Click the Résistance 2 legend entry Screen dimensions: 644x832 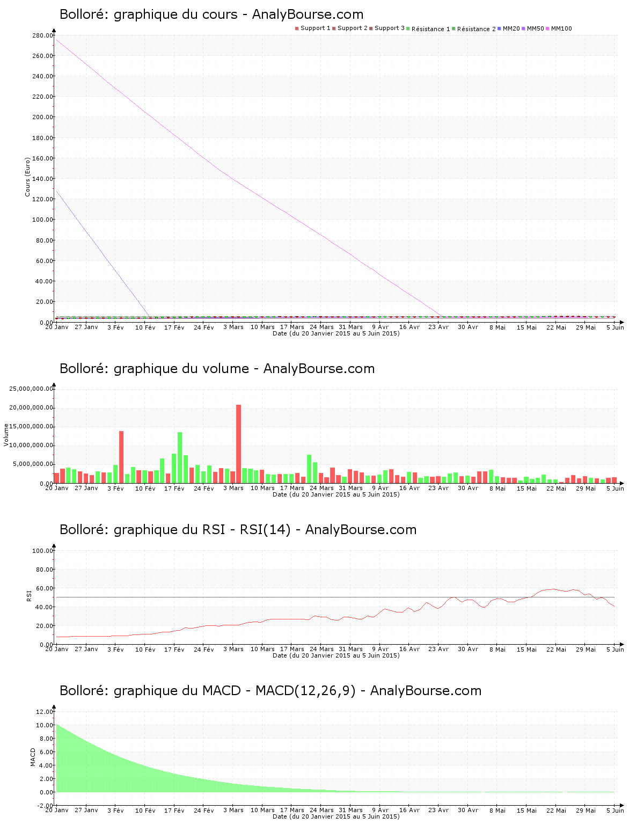[474, 29]
